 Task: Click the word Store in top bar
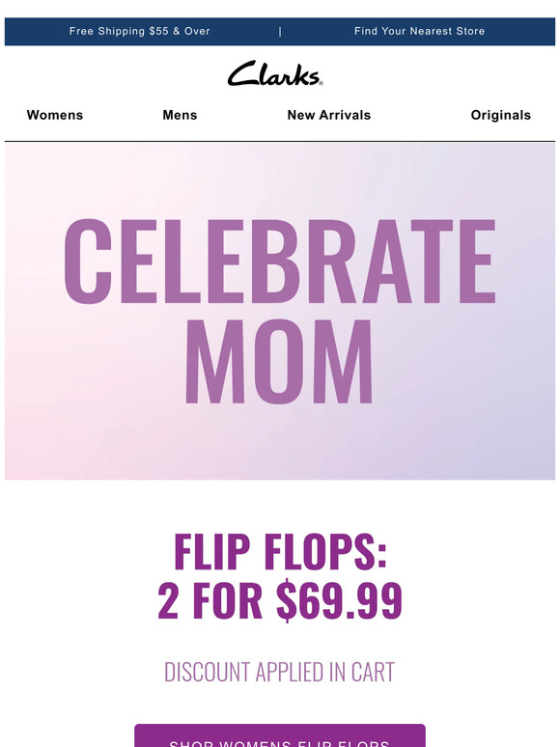(470, 31)
